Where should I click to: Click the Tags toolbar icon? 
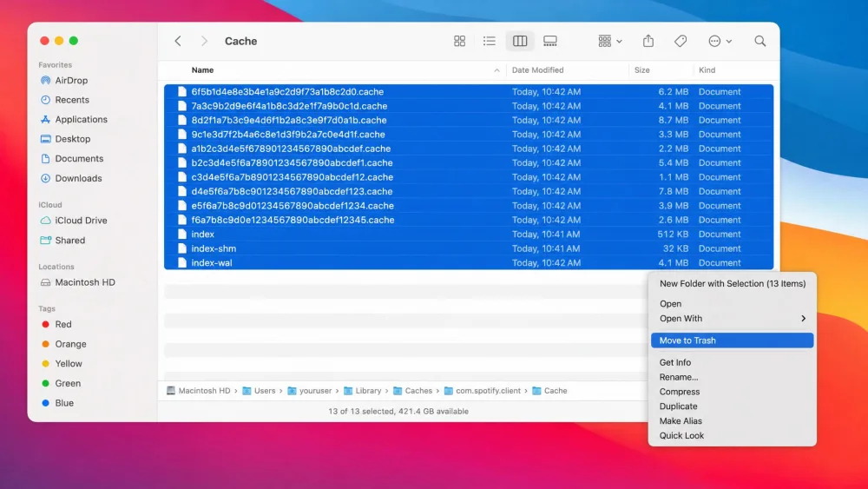[681, 41]
